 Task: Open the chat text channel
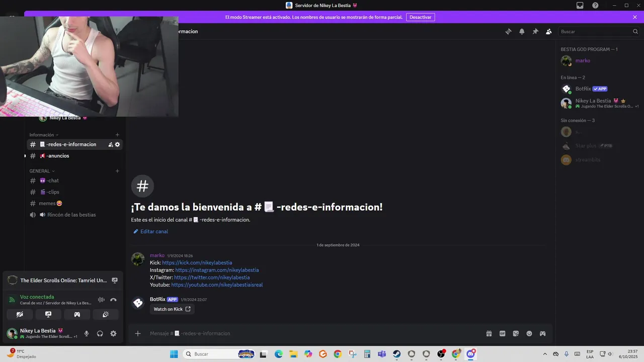(74, 180)
